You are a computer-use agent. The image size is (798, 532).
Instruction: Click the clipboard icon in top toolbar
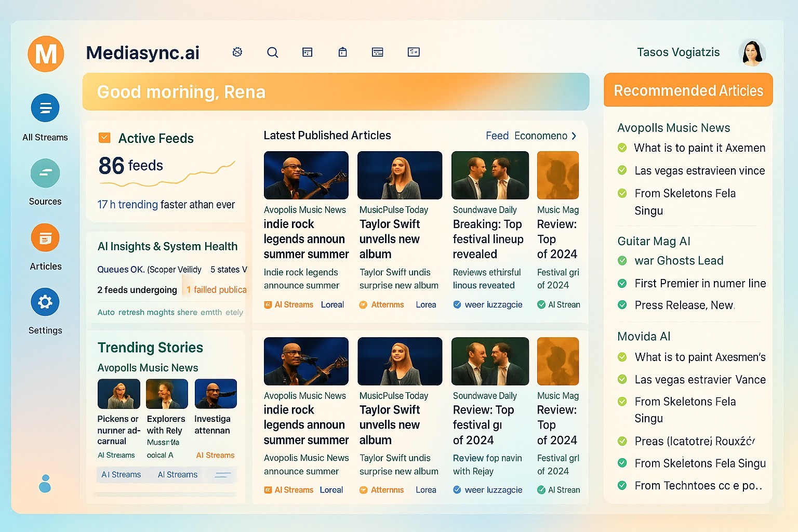click(x=342, y=52)
